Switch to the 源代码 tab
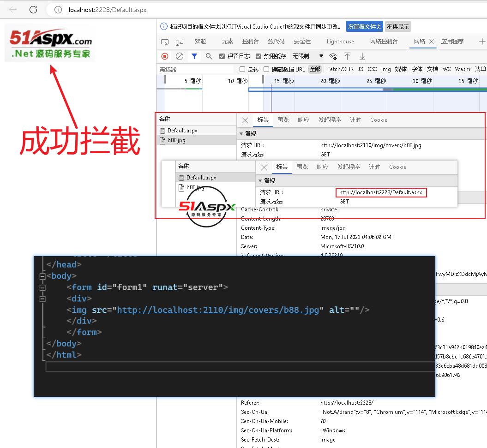 point(276,41)
